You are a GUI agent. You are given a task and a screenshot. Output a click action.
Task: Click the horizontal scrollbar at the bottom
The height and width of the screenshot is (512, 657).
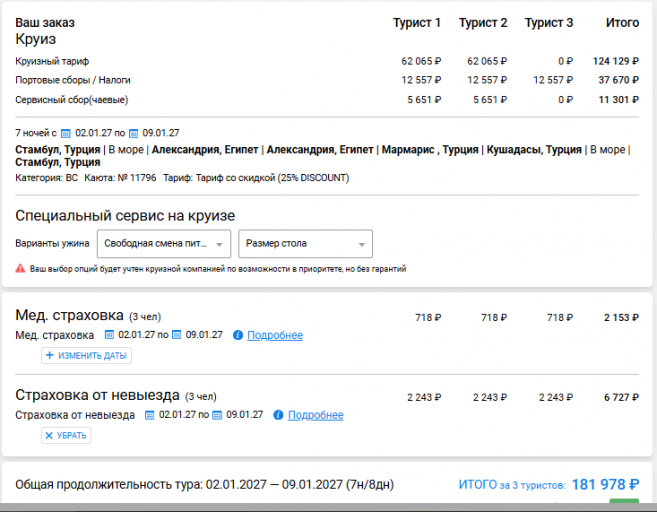pos(328,507)
